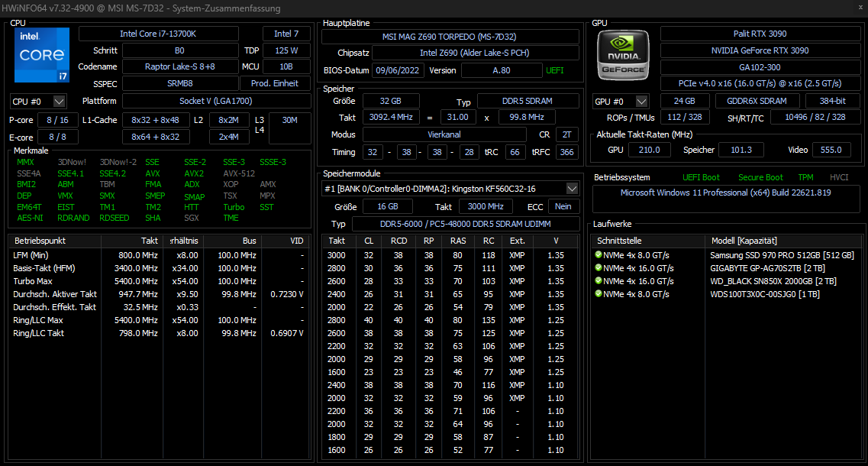Click the Secure Boot indicator
Screen dimensions: 868x466
760,177
